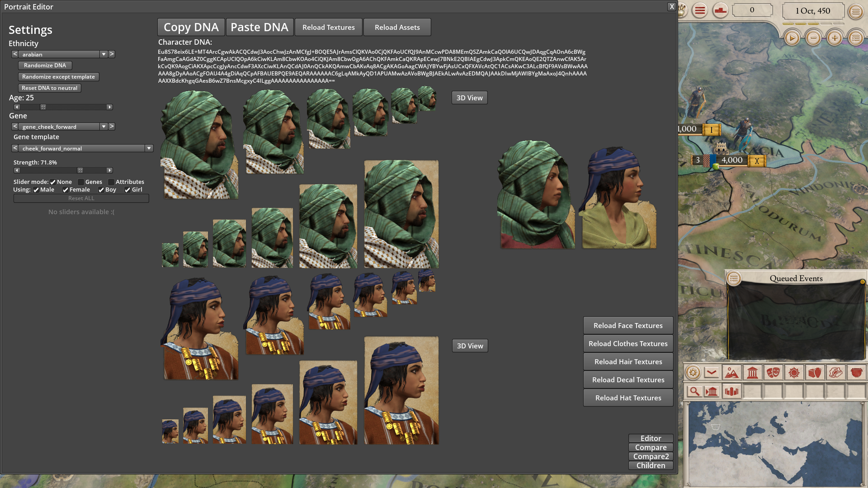
Task: Expand the gene_cheek_forward gene dropdown
Action: coord(104,127)
